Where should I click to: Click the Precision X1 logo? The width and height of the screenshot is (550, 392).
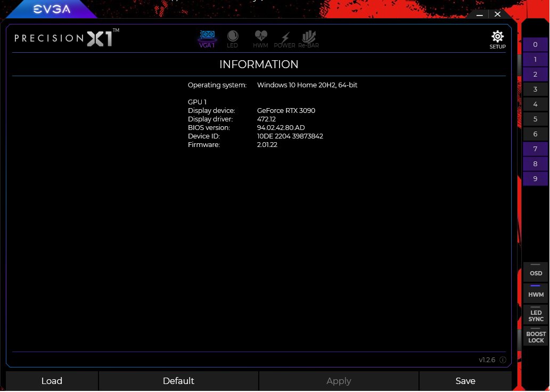click(67, 38)
